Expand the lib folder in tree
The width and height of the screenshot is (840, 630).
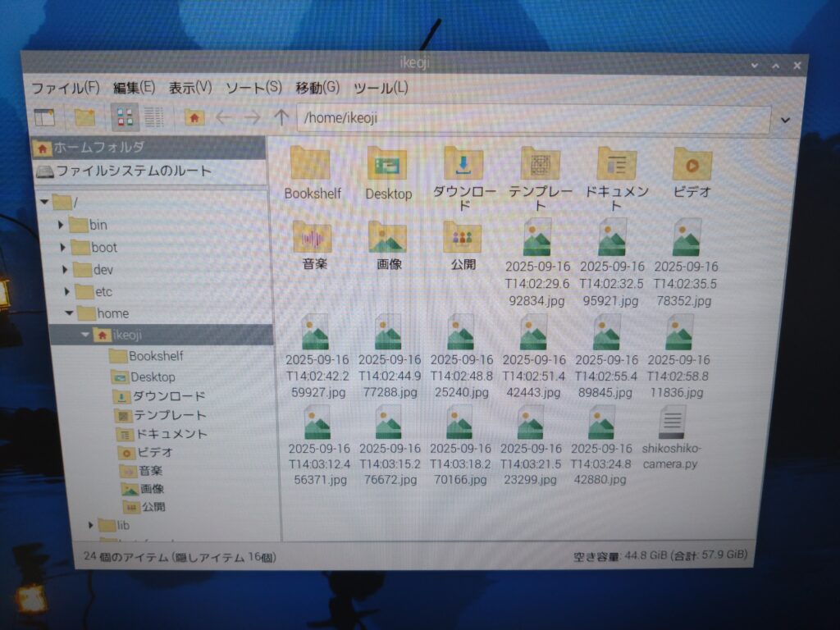91,525
